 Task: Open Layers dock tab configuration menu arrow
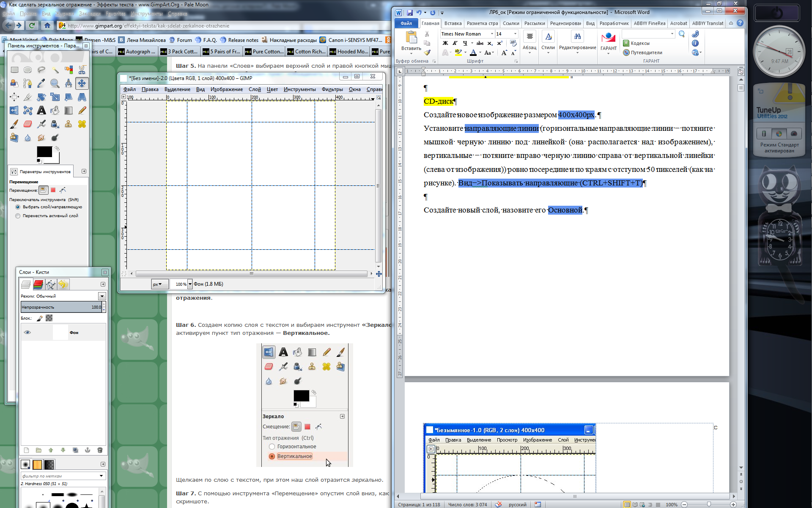point(103,284)
